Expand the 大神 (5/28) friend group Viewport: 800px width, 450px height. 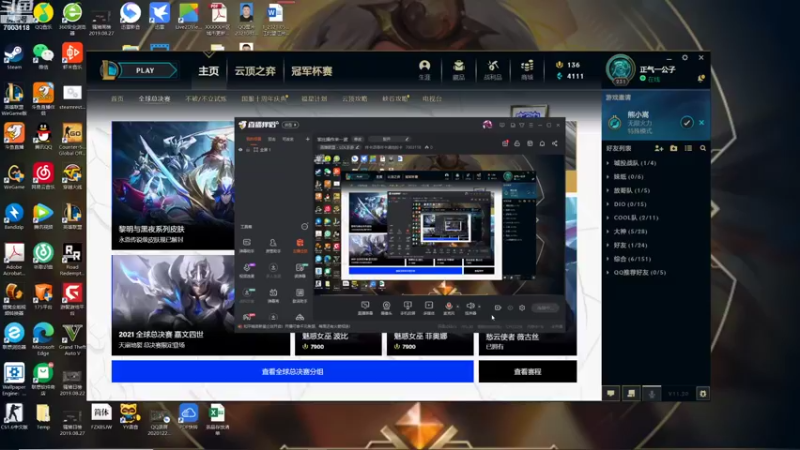629,232
